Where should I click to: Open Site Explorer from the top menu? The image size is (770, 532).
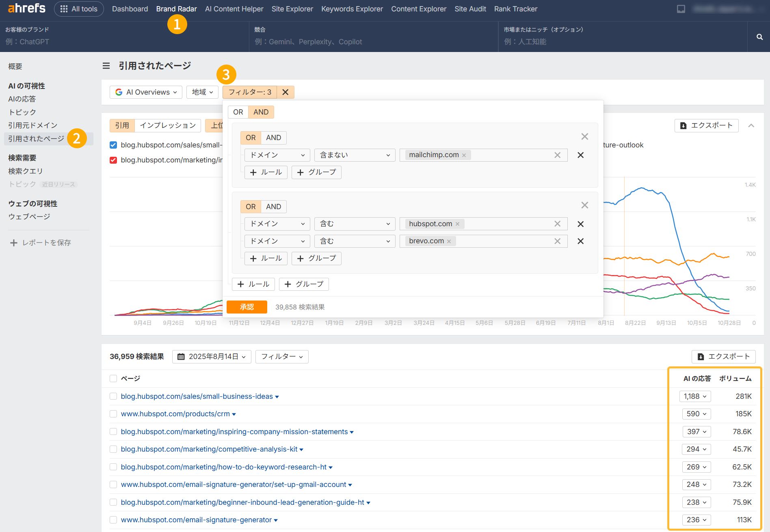[x=292, y=9]
